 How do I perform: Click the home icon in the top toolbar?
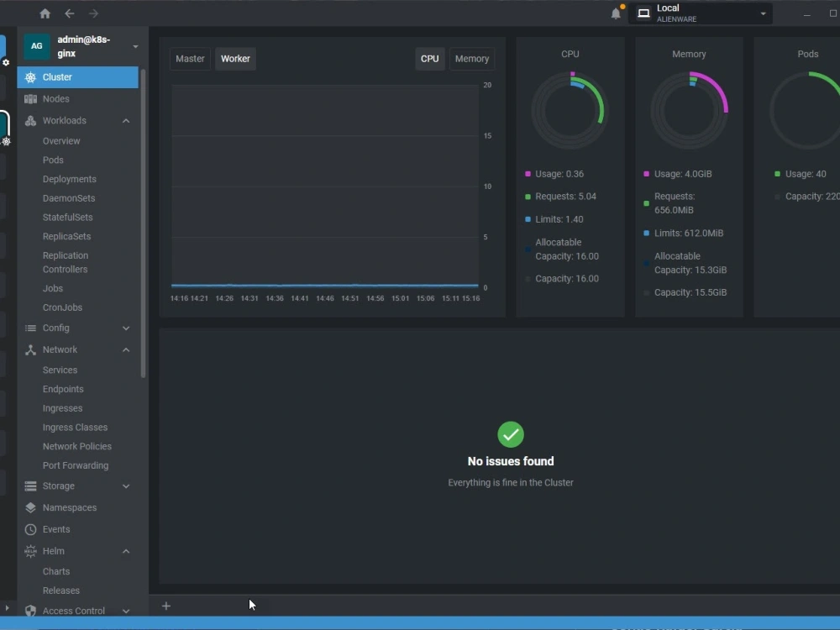point(45,13)
